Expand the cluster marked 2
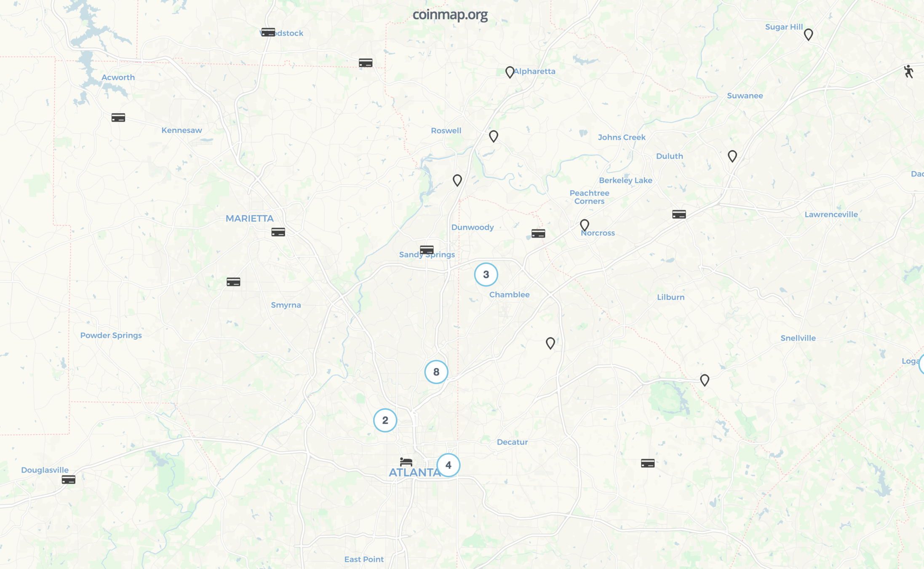This screenshot has height=569, width=924. coord(385,420)
